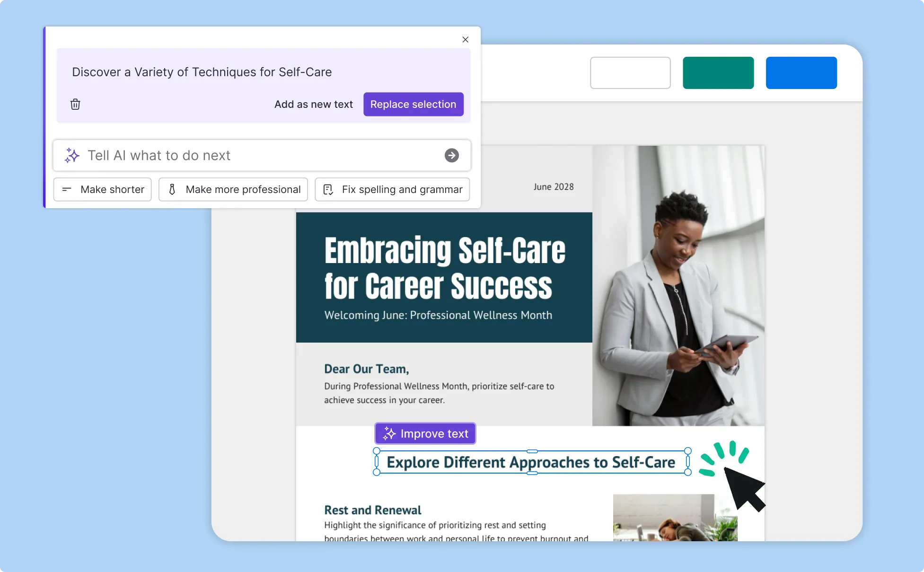The height and width of the screenshot is (572, 924).
Task: Click the close X button on AI popup
Action: [x=465, y=40]
